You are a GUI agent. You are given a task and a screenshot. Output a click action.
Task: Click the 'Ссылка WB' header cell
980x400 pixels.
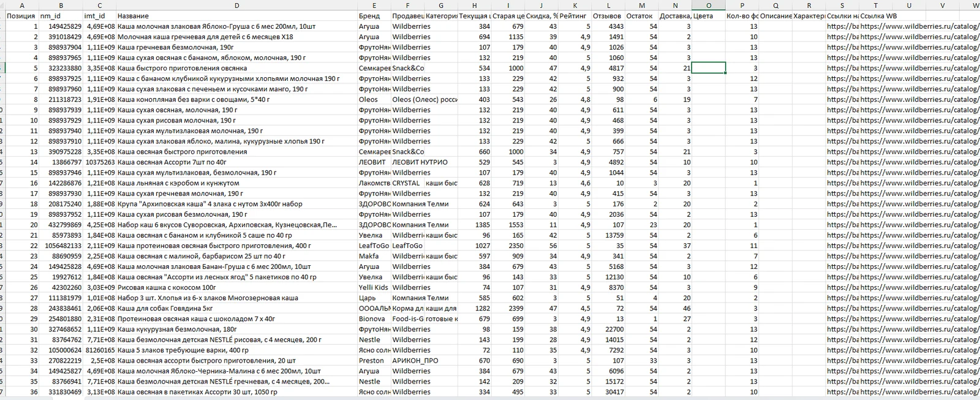[x=876, y=16]
